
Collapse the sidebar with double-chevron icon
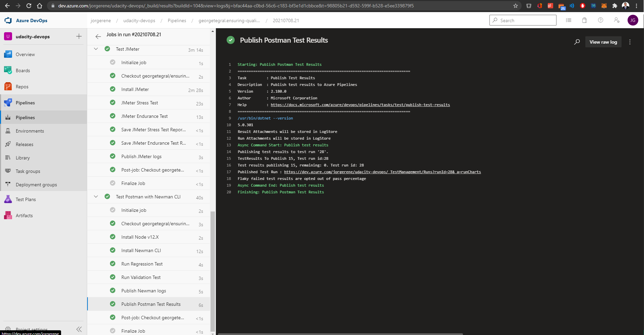point(79,329)
